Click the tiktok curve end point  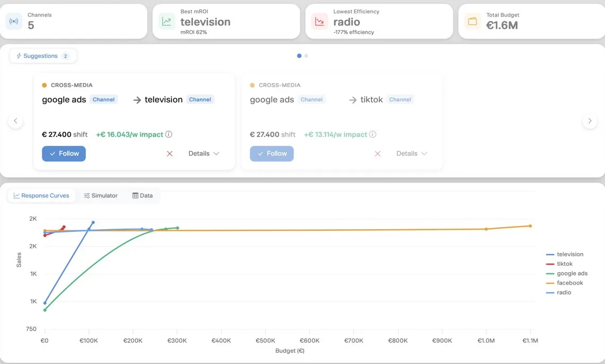pos(64,227)
